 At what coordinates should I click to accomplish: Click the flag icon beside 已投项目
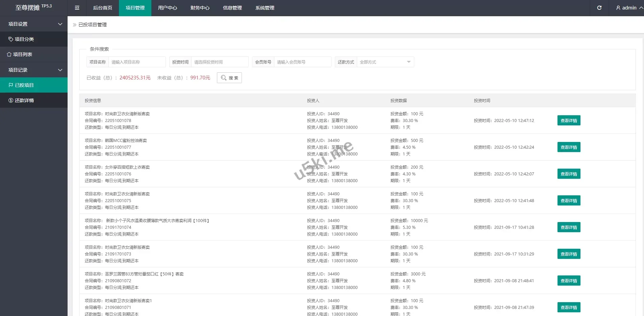point(11,85)
